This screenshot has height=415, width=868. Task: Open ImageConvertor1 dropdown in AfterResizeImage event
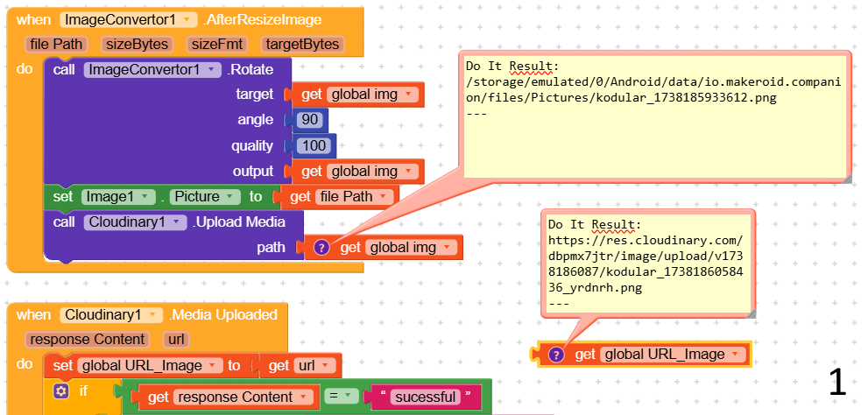coord(187,20)
